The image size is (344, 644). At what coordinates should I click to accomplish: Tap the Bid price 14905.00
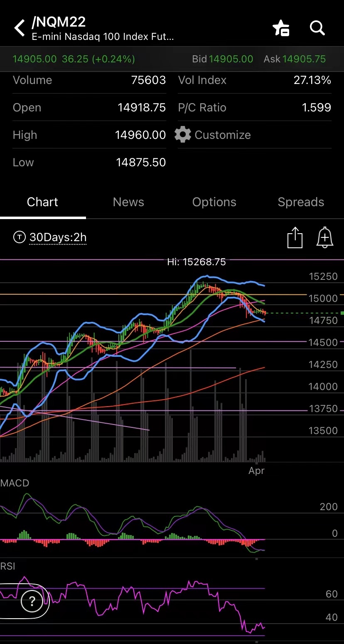231,59
